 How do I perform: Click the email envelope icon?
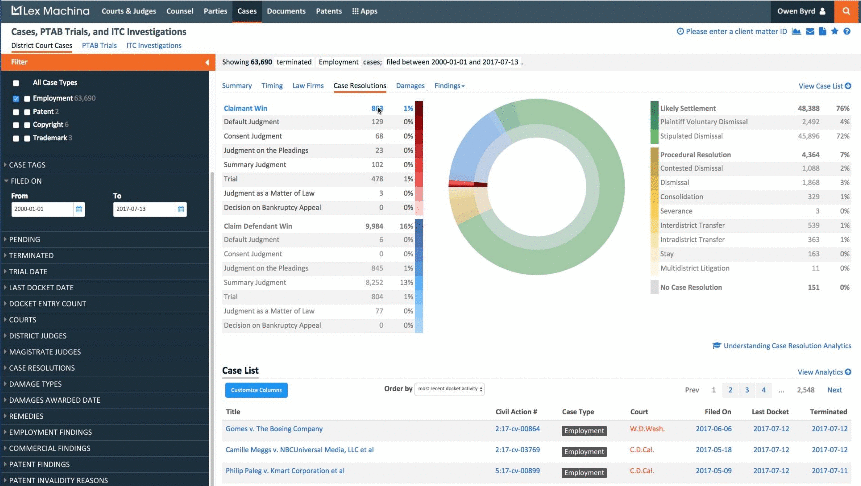809,32
